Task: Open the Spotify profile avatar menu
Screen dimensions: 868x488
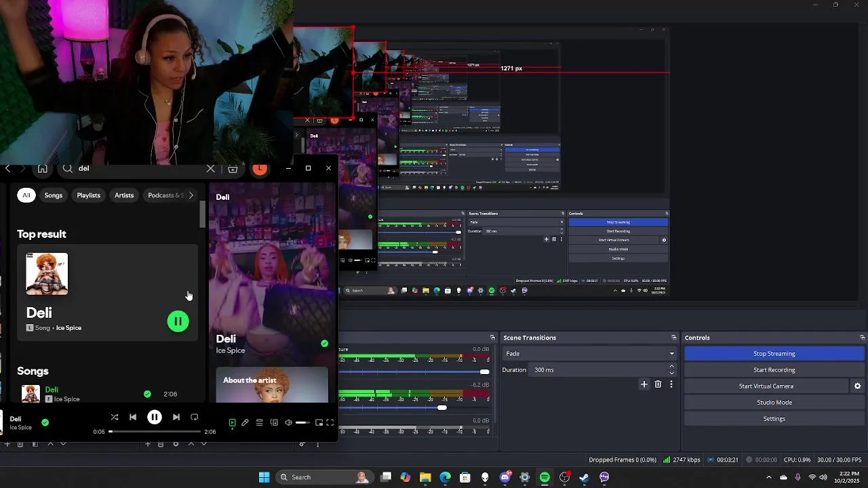Action: point(260,169)
